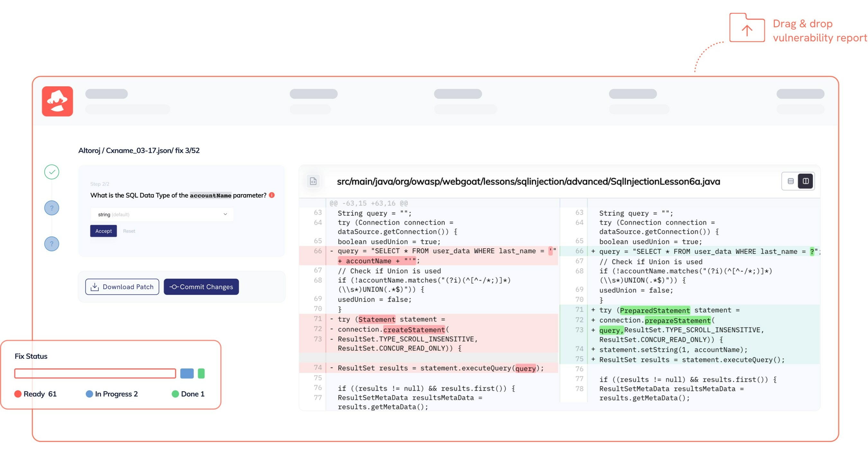This screenshot has height=455, width=868.
Task: Toggle the Done status filter dot
Action: tap(175, 394)
